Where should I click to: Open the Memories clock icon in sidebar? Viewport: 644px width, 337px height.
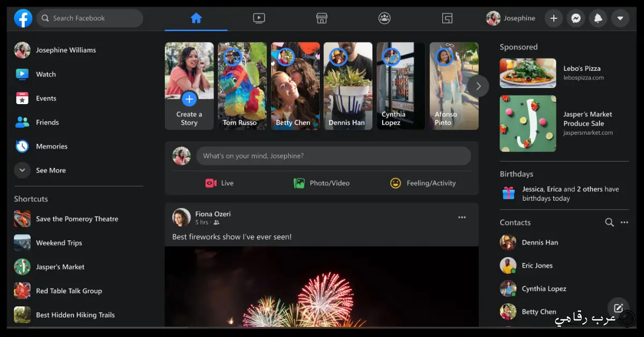[22, 146]
